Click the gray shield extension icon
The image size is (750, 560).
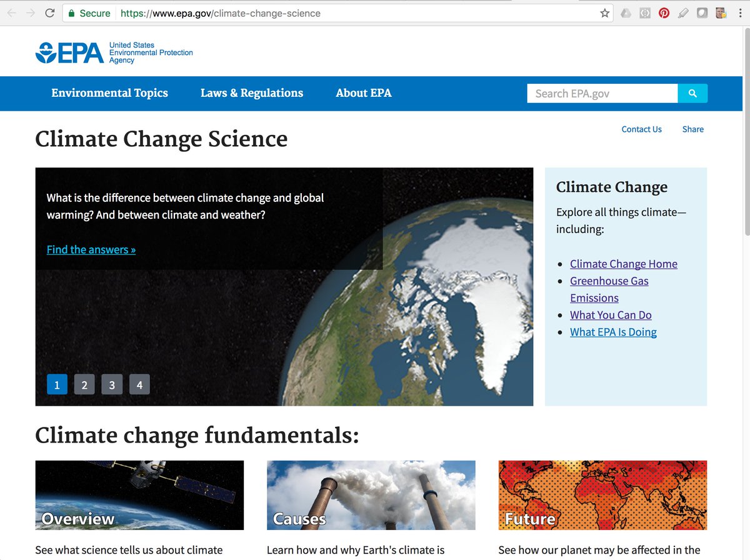[x=702, y=13]
